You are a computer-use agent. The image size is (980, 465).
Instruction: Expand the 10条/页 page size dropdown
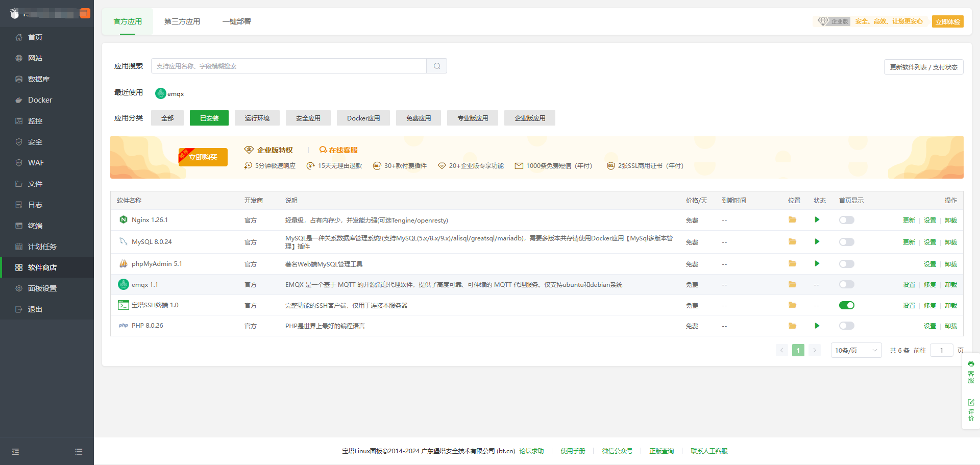(x=856, y=350)
